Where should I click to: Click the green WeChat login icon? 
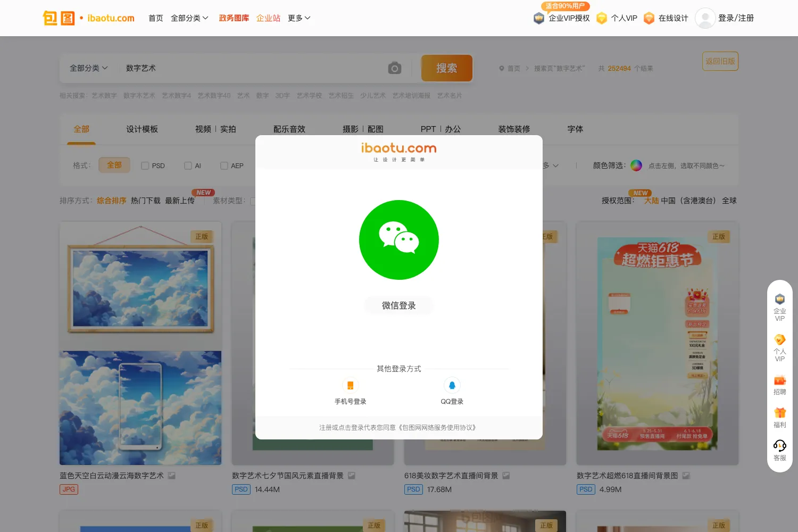coord(399,240)
